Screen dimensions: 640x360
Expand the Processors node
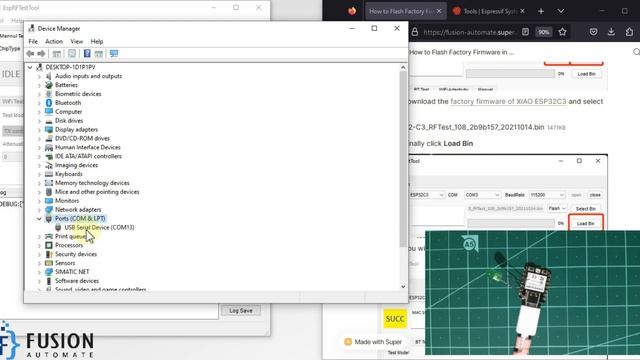pos(39,245)
